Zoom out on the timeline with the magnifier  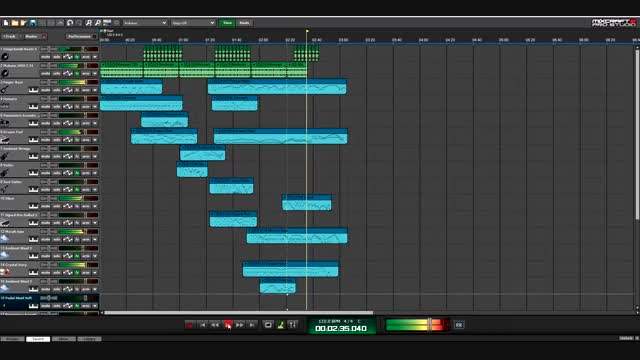point(98,23)
